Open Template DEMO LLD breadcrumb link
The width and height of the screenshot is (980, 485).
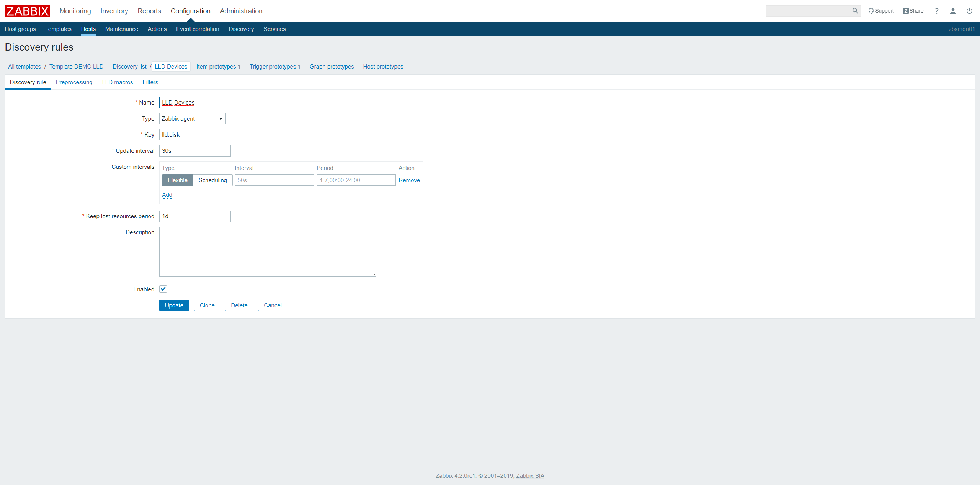tap(77, 67)
